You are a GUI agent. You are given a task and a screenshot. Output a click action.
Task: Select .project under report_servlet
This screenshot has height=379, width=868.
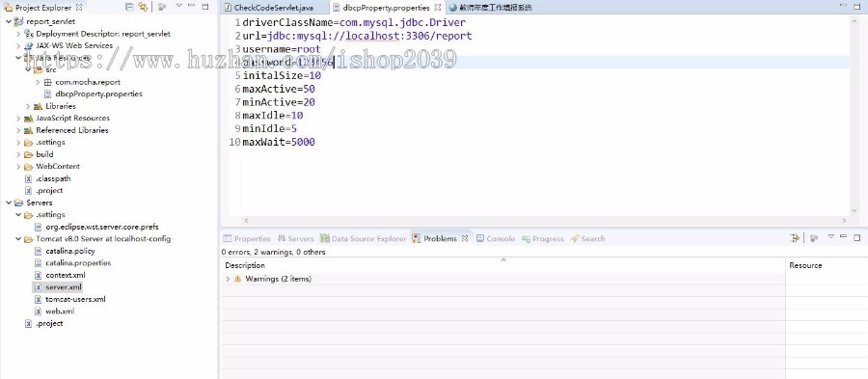(49, 190)
